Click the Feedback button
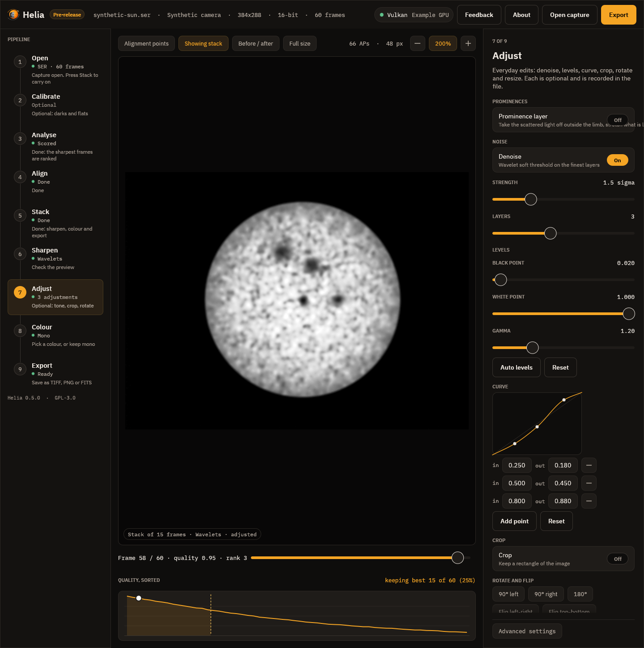Viewport: 644px width, 648px height. (479, 15)
